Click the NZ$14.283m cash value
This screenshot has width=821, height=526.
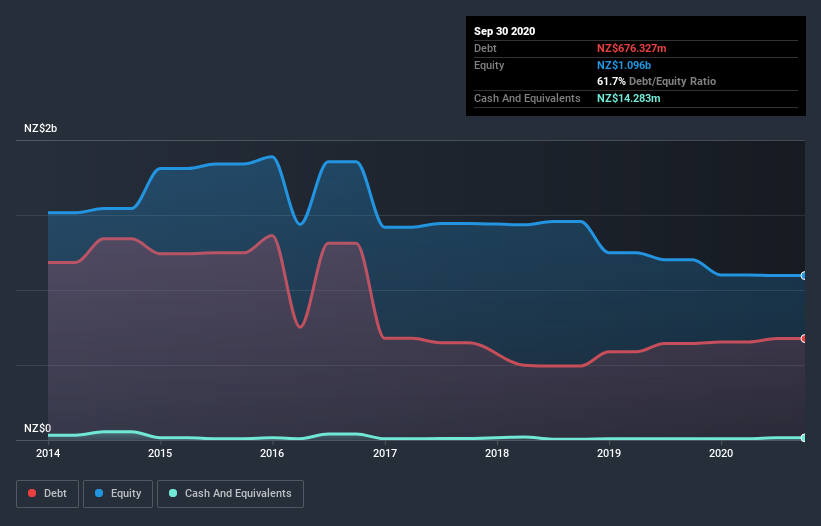(x=628, y=98)
